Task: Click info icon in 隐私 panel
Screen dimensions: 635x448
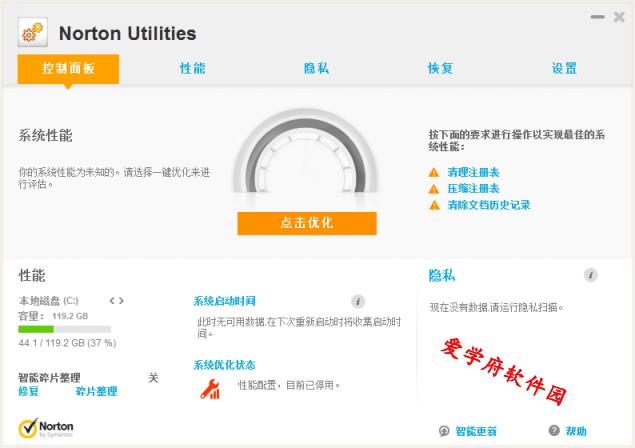Action: tap(591, 275)
